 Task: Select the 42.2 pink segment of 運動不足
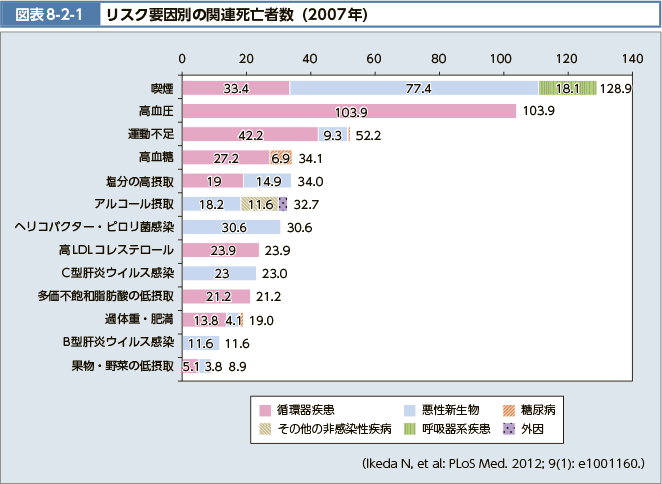pos(249,135)
